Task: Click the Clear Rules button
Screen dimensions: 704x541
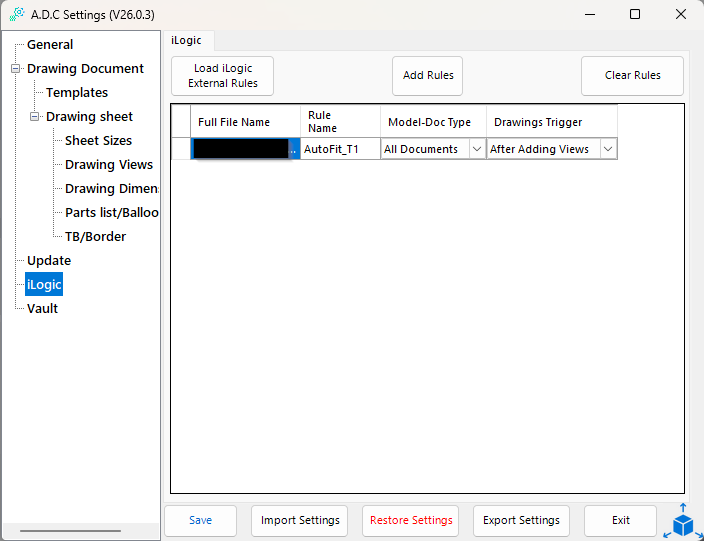Action: point(632,76)
